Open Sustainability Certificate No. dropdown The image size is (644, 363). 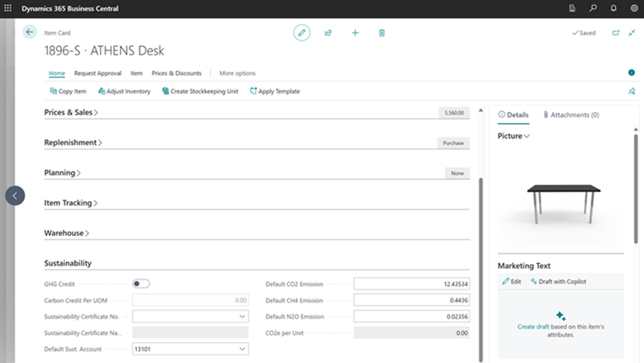[x=242, y=317]
